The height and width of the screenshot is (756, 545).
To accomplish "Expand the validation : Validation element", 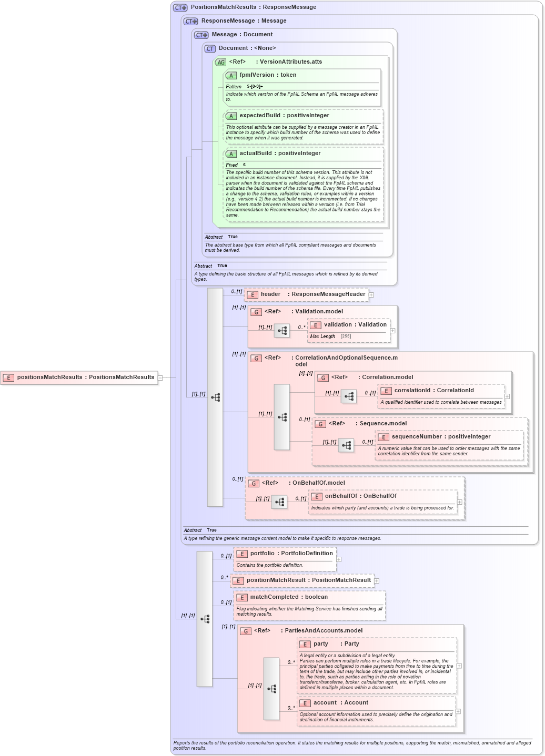I will pyautogui.click(x=393, y=331).
